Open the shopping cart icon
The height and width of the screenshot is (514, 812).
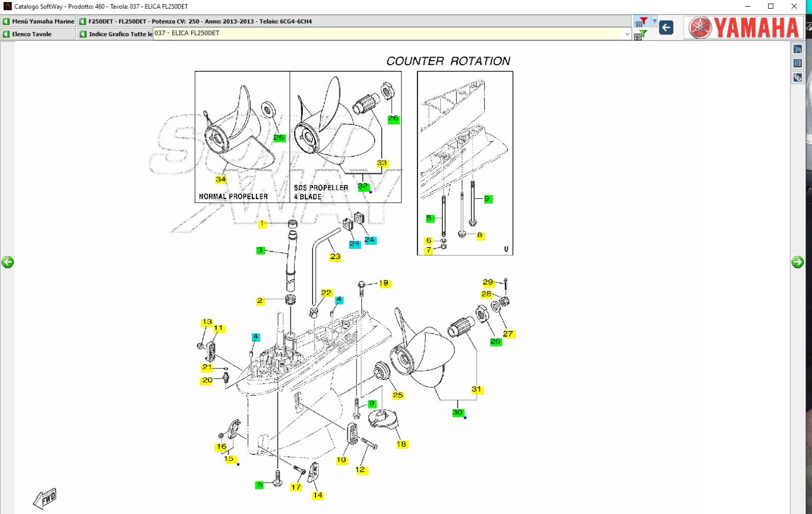(798, 49)
